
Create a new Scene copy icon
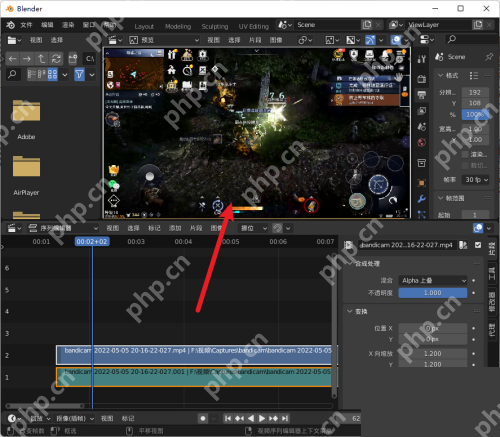click(367, 25)
